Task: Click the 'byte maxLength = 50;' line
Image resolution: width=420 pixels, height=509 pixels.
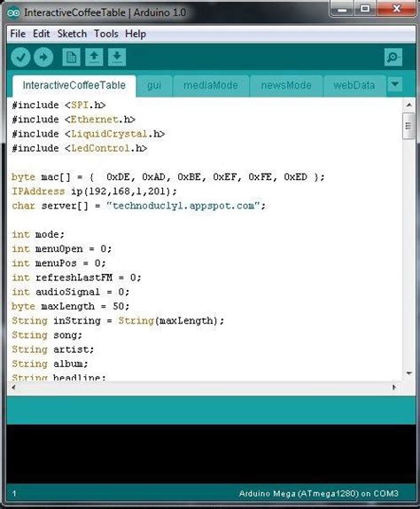Action: (x=71, y=306)
